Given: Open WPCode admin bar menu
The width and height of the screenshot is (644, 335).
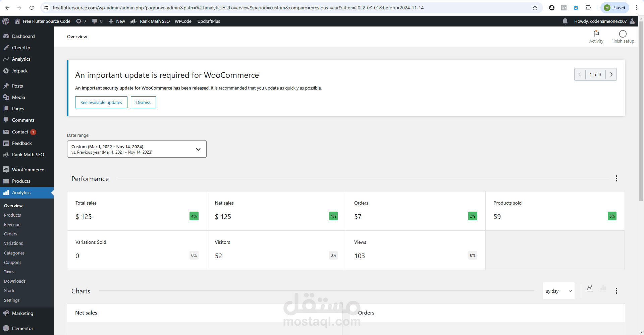Looking at the screenshot, I should click(x=183, y=21).
